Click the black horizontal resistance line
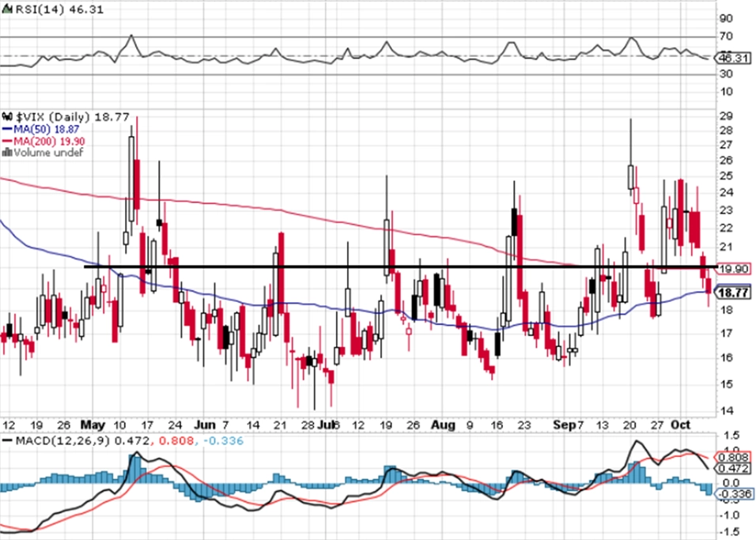The width and height of the screenshot is (756, 540). pyautogui.click(x=400, y=266)
